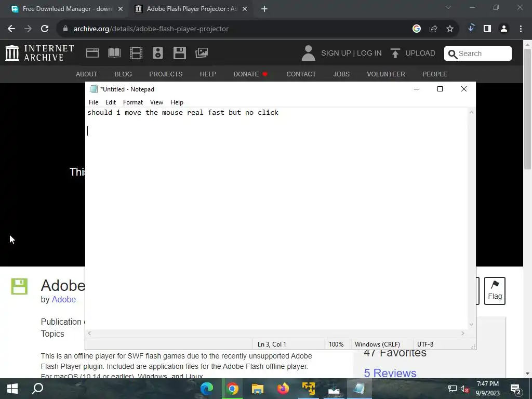Open Free Download Manager extension icon
The width and height of the screenshot is (532, 399).
pyautogui.click(x=471, y=28)
